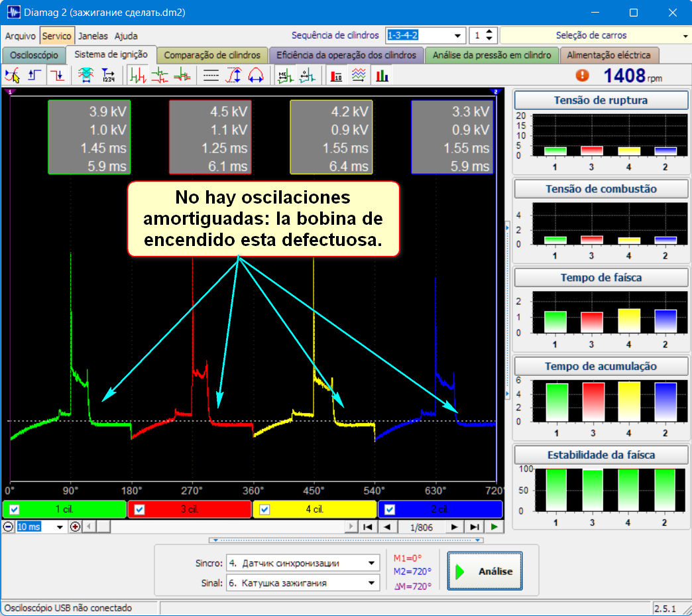692x616 pixels.
Task: Uncheck the 4 cil. checkbox
Action: pyautogui.click(x=264, y=509)
